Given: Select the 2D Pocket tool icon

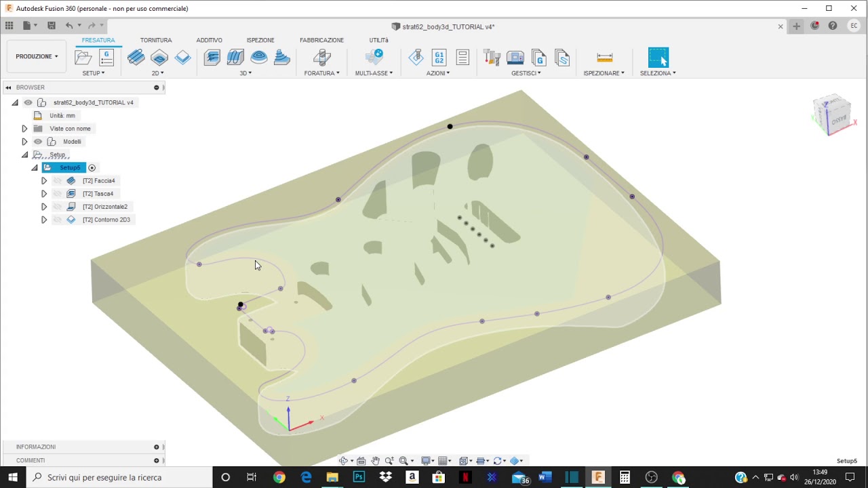Looking at the screenshot, I should 159,58.
